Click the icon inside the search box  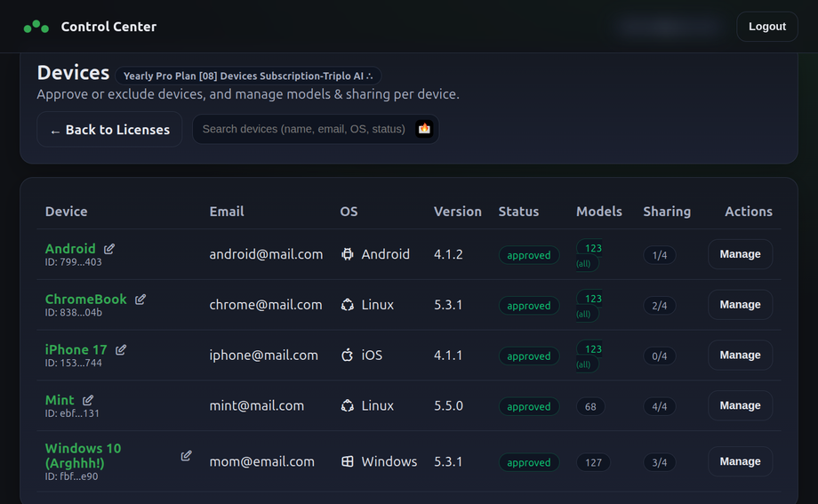click(x=424, y=129)
